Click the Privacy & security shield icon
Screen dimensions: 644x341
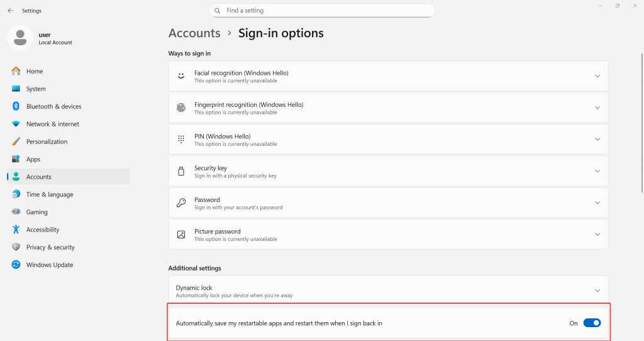tap(16, 247)
